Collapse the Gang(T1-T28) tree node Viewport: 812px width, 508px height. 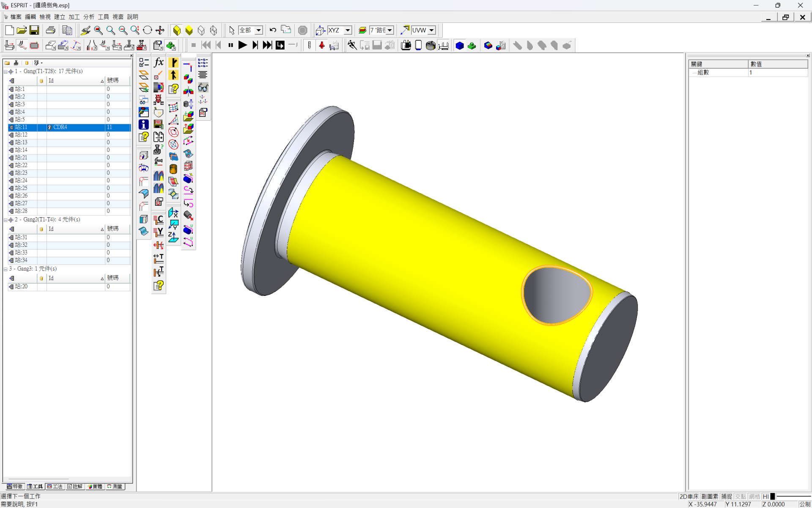pyautogui.click(x=5, y=72)
